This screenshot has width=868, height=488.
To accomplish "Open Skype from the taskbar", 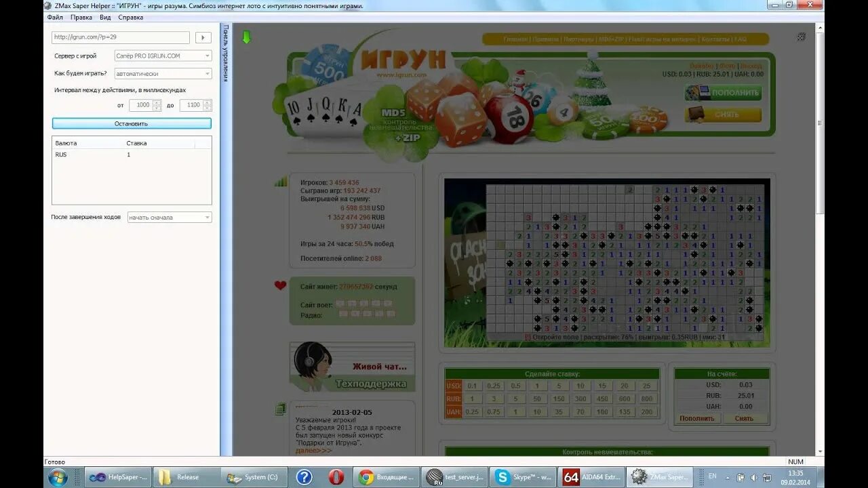I will [523, 477].
